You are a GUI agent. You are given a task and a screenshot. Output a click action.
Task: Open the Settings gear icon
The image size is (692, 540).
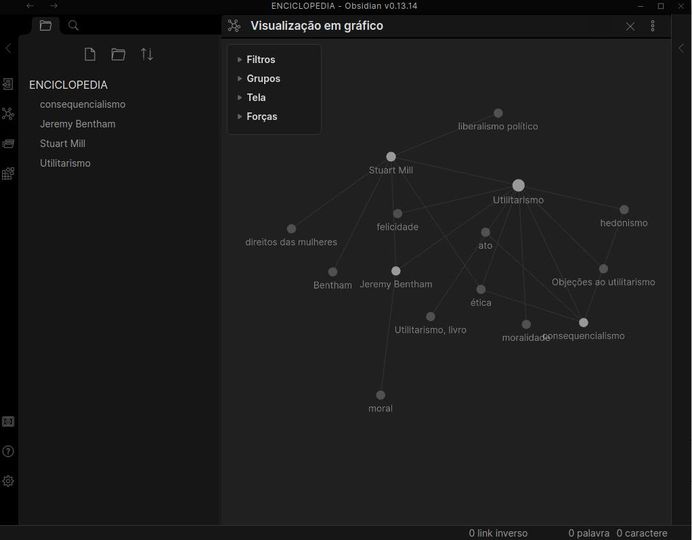coord(8,481)
